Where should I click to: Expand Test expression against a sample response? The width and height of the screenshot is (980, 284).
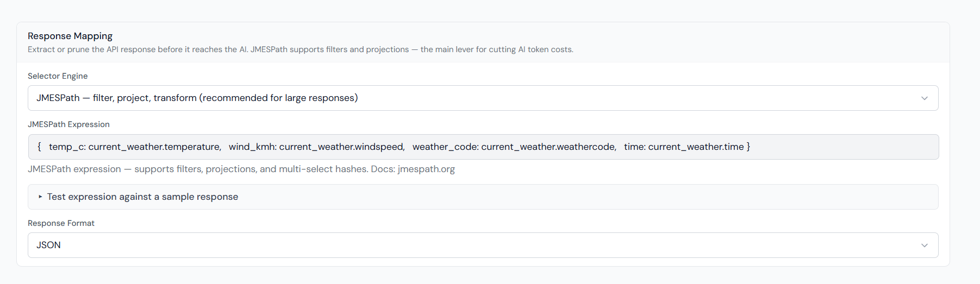click(483, 197)
